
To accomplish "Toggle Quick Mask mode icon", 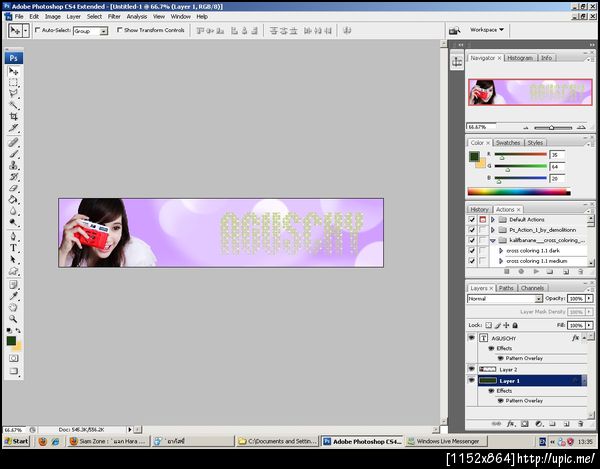I will click(x=13, y=358).
